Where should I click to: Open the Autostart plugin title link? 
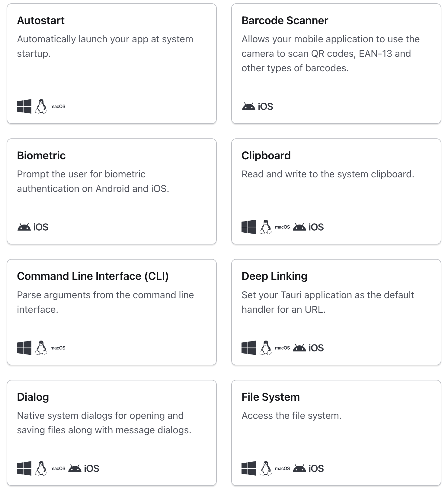click(x=41, y=21)
